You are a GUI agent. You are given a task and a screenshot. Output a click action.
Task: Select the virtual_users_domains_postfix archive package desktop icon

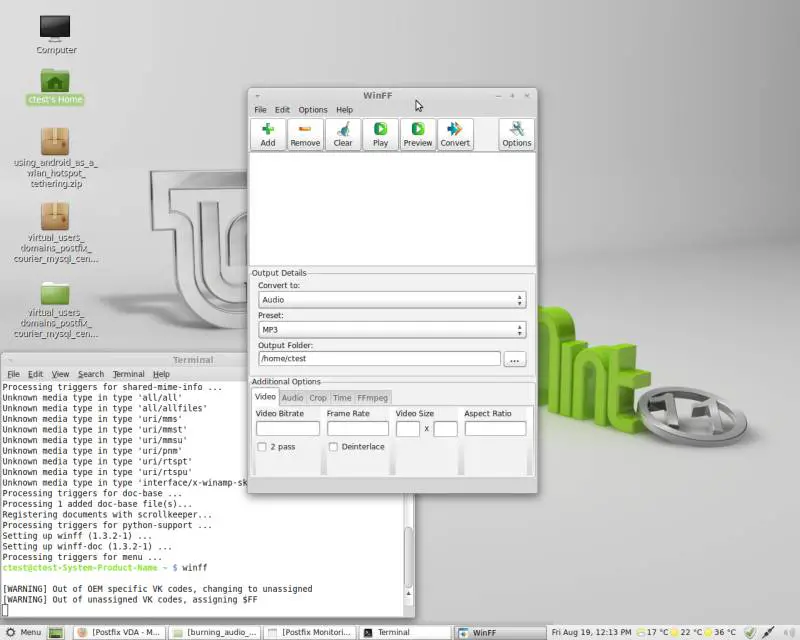[x=55, y=233]
